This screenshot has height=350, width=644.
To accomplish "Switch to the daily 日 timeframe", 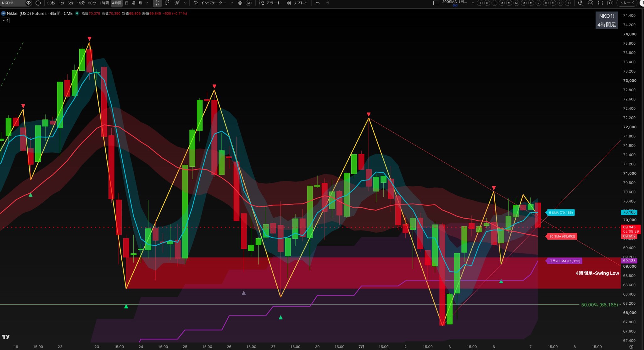I will point(127,3).
